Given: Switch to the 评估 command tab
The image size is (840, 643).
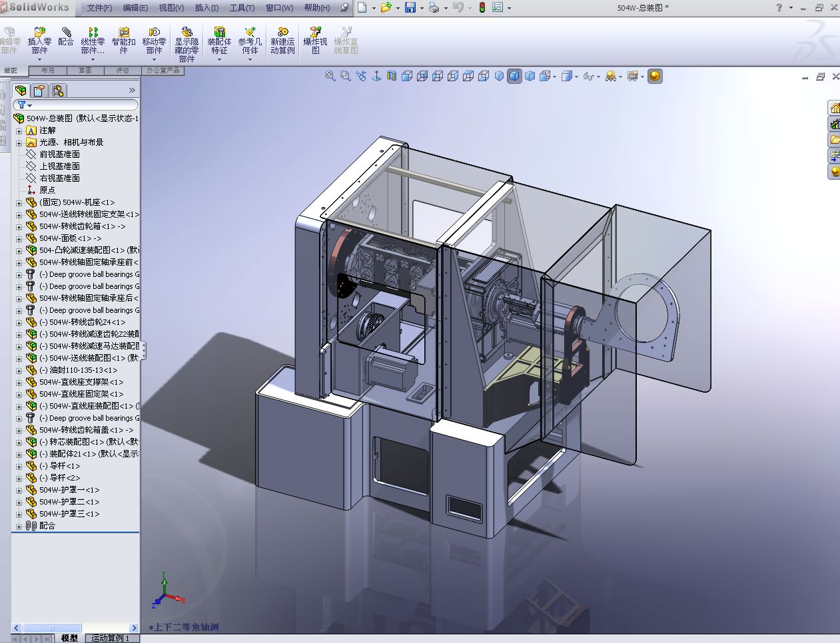Looking at the screenshot, I should pos(123,70).
